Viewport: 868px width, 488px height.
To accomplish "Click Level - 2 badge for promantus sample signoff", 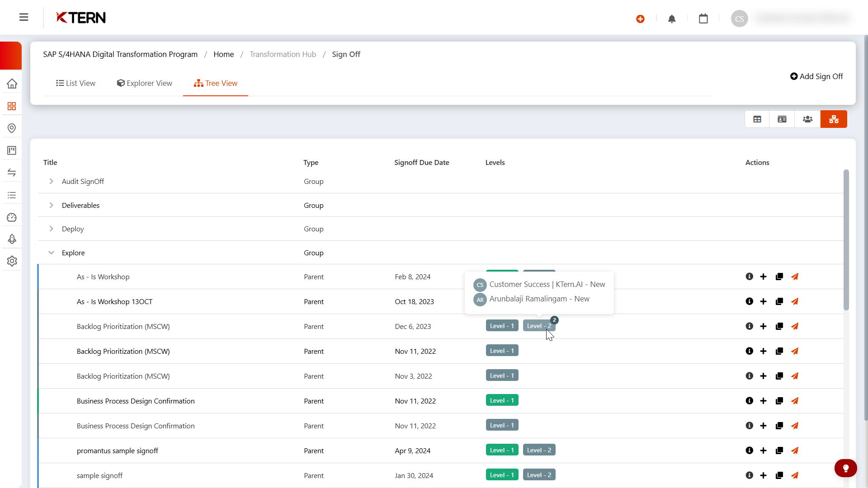I will point(539,450).
